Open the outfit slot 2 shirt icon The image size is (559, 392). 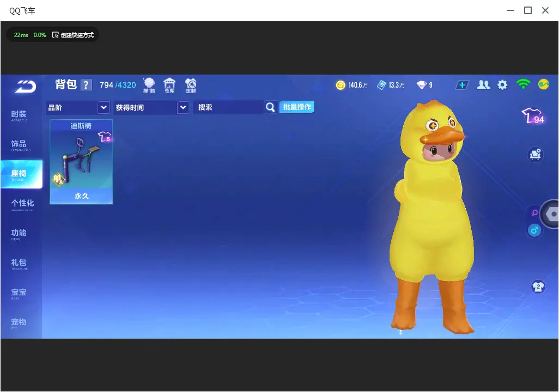538,286
